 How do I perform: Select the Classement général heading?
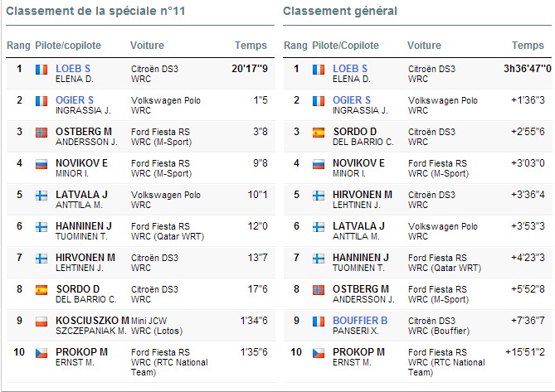[340, 12]
